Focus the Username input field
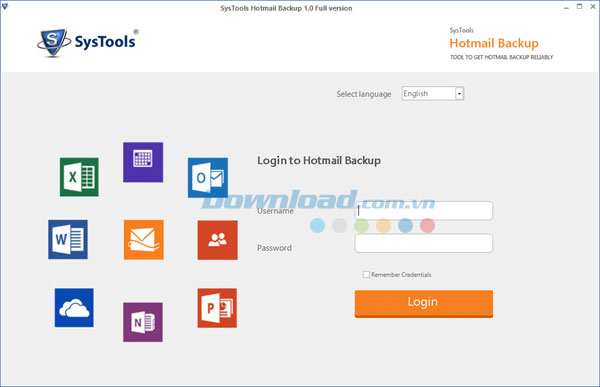The width and height of the screenshot is (600, 387). coord(424,211)
